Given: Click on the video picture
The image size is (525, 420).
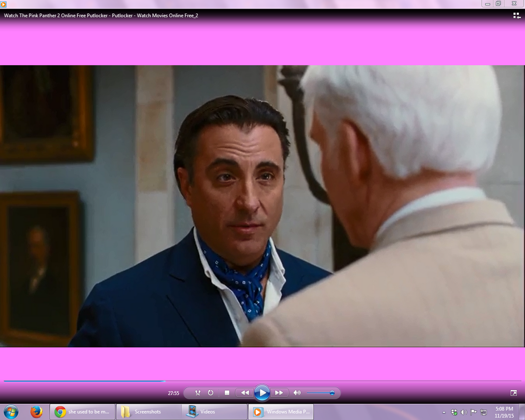Looking at the screenshot, I should pyautogui.click(x=262, y=206).
